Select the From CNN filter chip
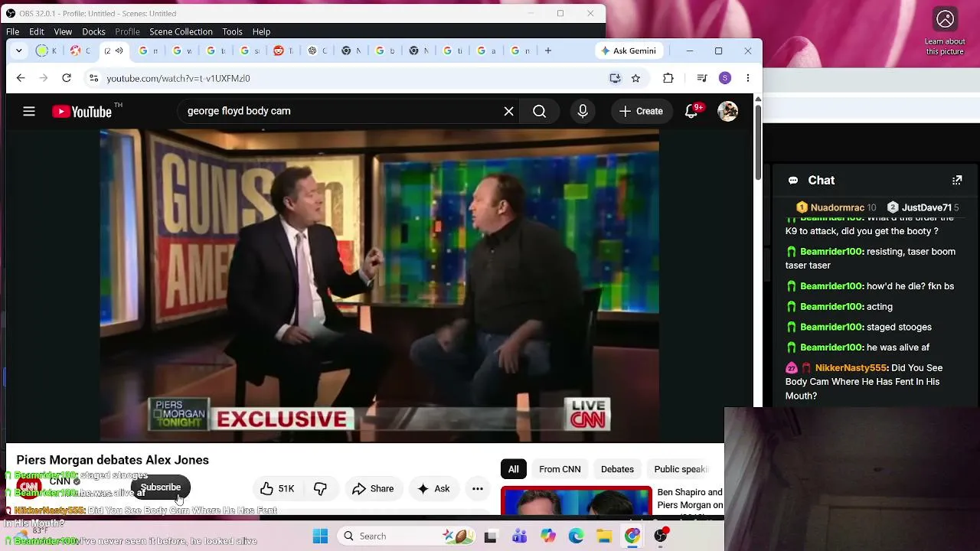Viewport: 980px width, 551px height. 560,469
